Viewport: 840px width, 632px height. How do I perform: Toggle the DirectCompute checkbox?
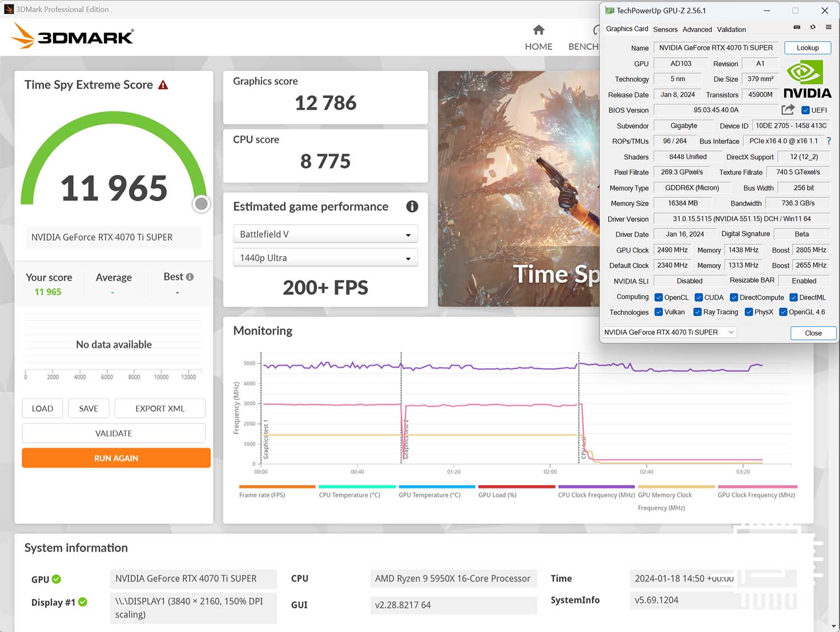734,298
